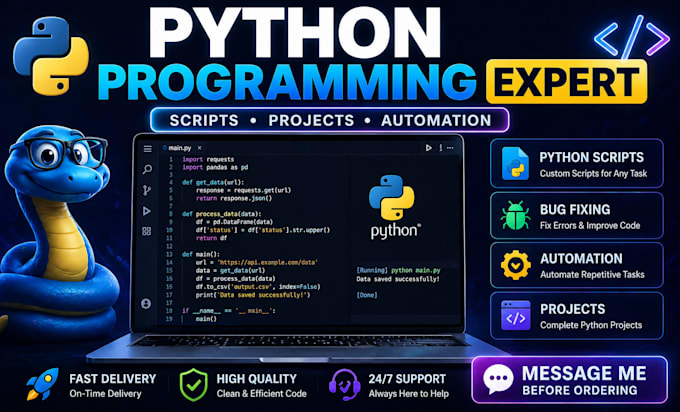
Task: Click AUTOMATION in the glowing pill bar
Action: pyautogui.click(x=436, y=120)
